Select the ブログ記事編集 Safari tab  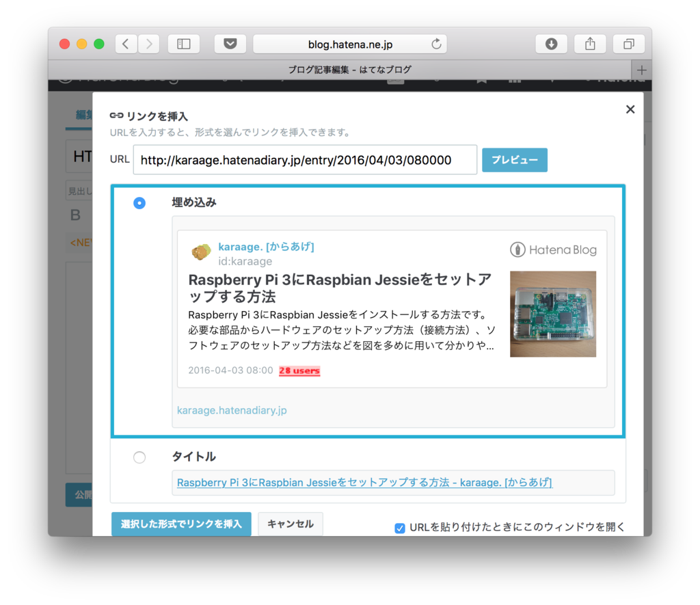[x=349, y=69]
